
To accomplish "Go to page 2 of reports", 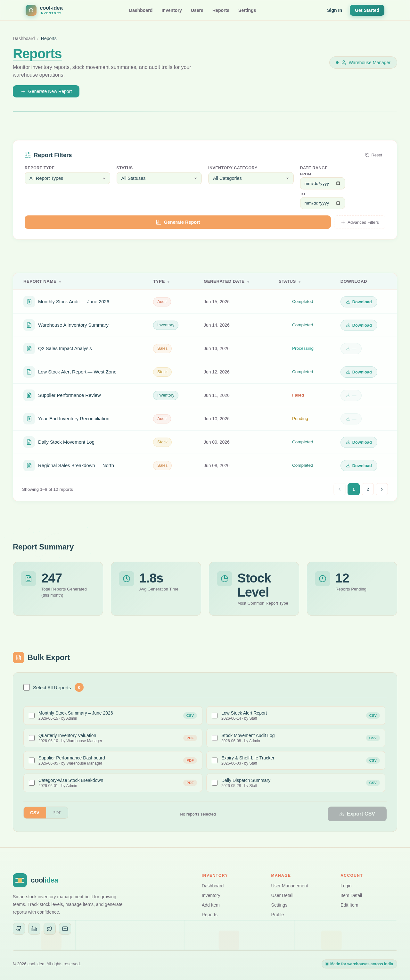I will (x=368, y=489).
